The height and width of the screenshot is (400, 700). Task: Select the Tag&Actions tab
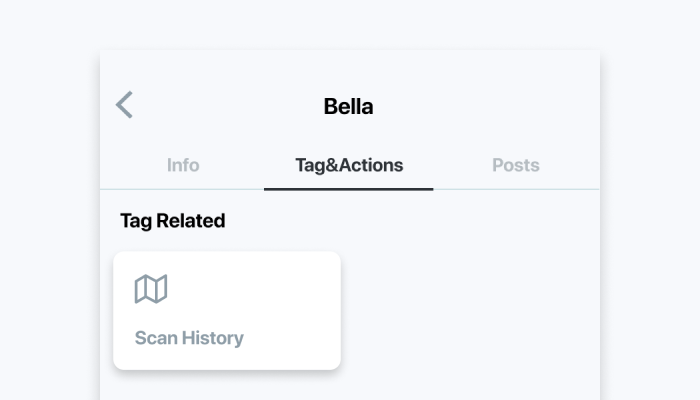click(349, 165)
